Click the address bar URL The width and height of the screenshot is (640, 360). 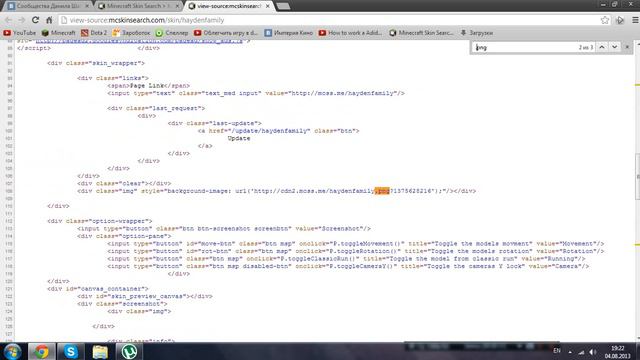[147, 20]
